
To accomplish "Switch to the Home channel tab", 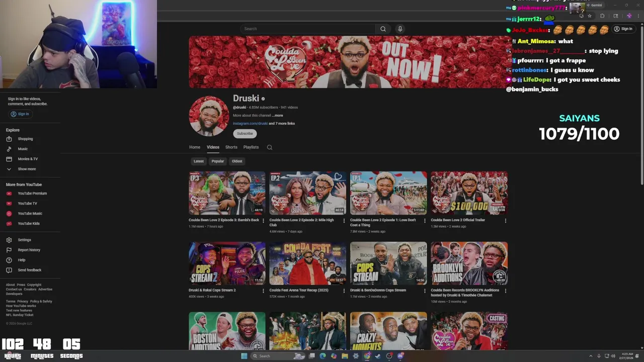I will pos(195,147).
